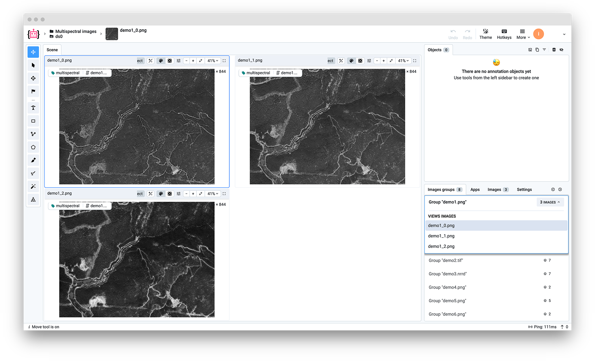Open the Settings tab

pos(524,190)
